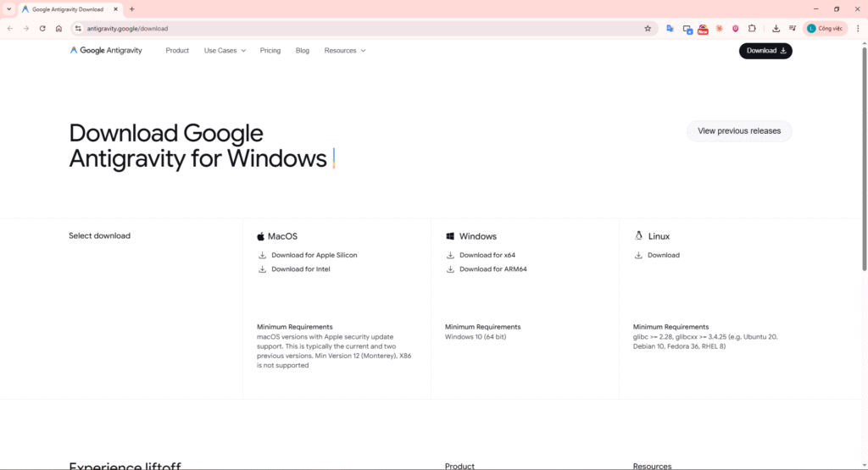The width and height of the screenshot is (868, 470).
Task: Expand the Use Cases dropdown
Action: [225, 51]
